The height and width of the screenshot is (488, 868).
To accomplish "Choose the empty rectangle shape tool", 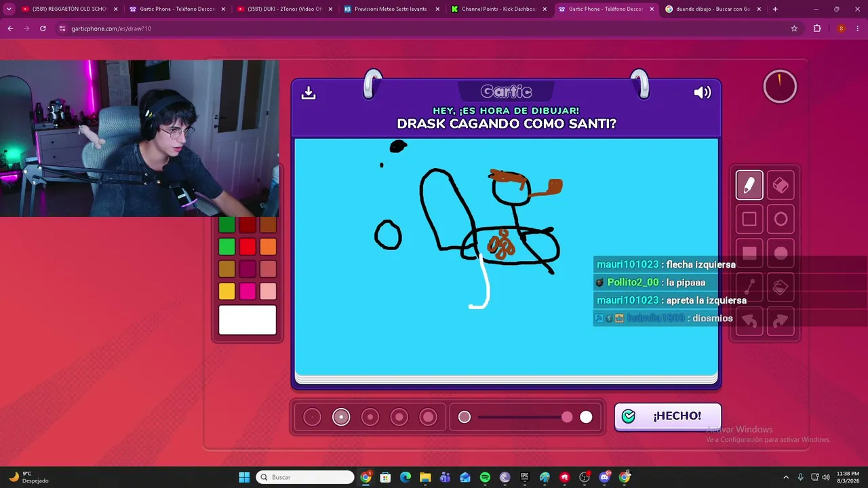I will [x=749, y=219].
